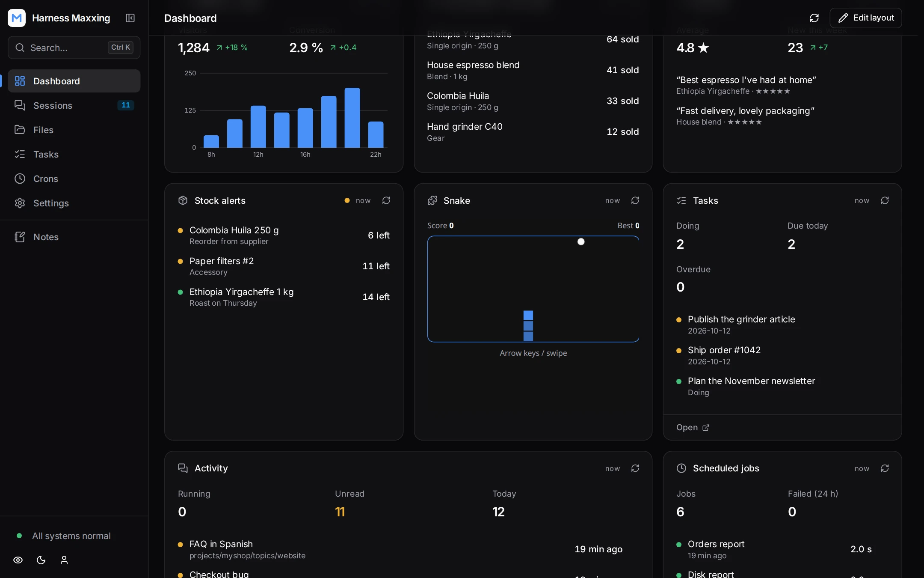Collapse the sidebar panel icon

tap(130, 18)
